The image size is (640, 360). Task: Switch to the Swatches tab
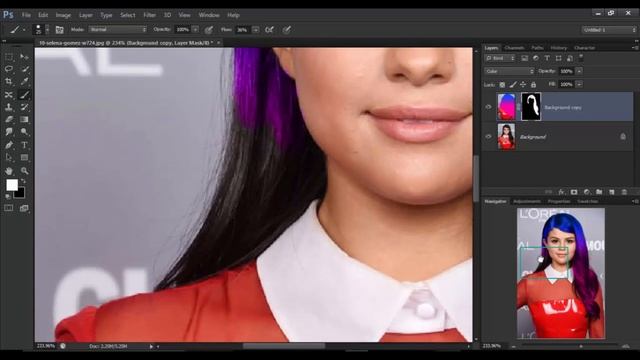tap(587, 201)
